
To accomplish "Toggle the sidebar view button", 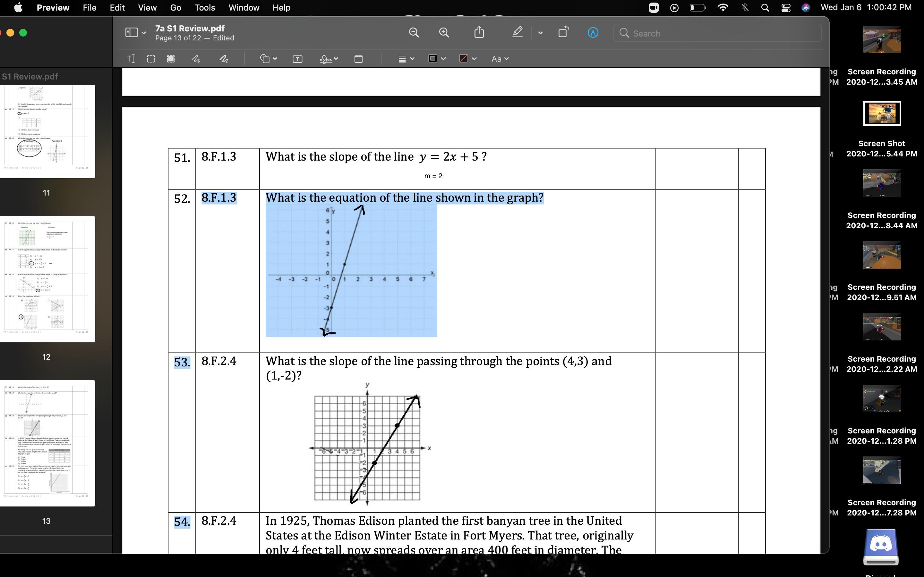I will pyautogui.click(x=132, y=33).
